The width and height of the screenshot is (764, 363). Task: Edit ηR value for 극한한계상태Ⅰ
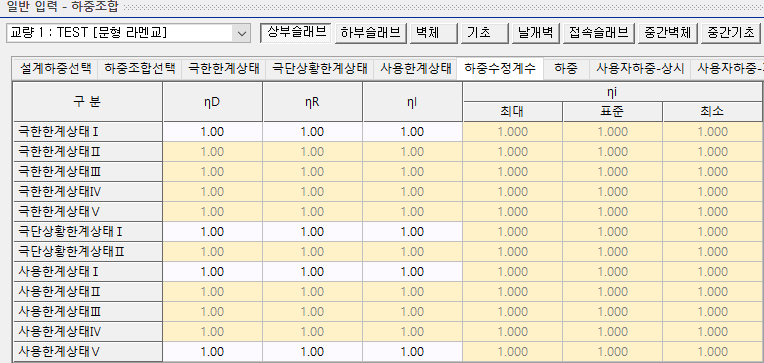[x=312, y=132]
